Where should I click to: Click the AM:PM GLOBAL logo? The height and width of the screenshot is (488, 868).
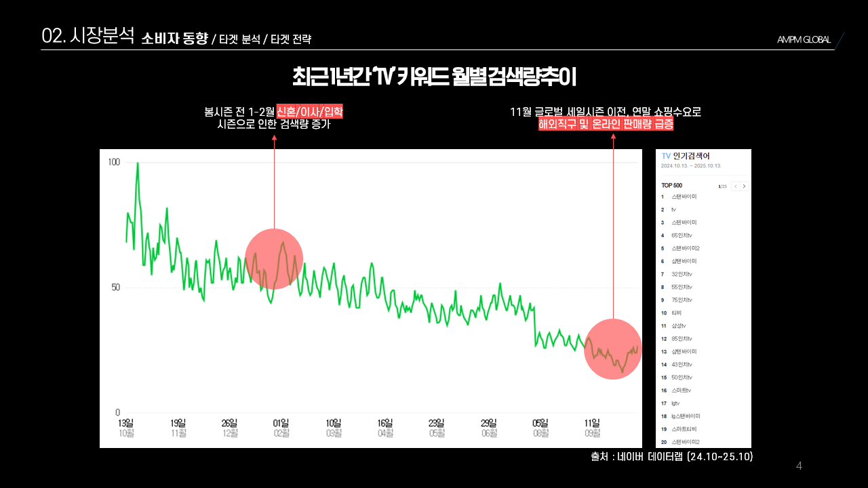(804, 39)
